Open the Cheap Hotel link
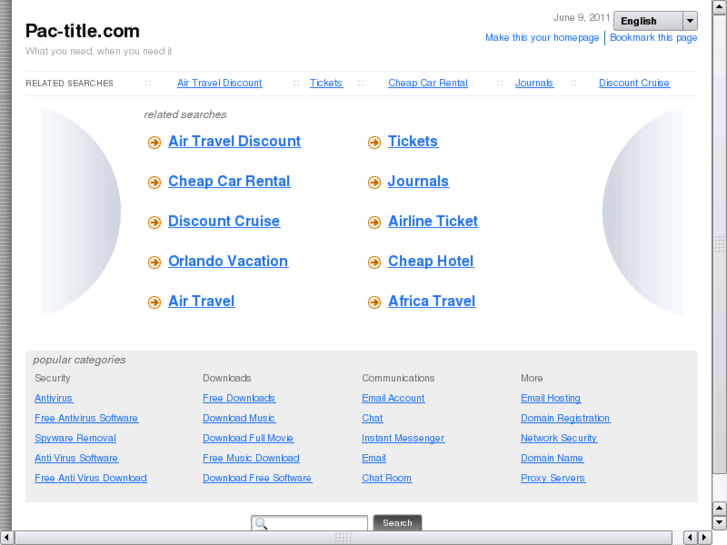727x545 pixels. (x=431, y=261)
